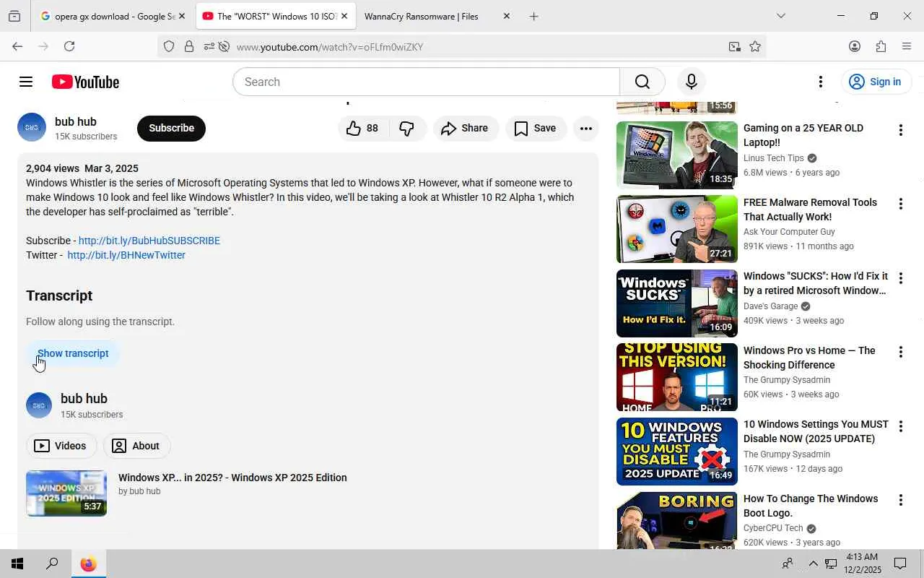Open the Windows XP... in 2025? title

[232, 478]
